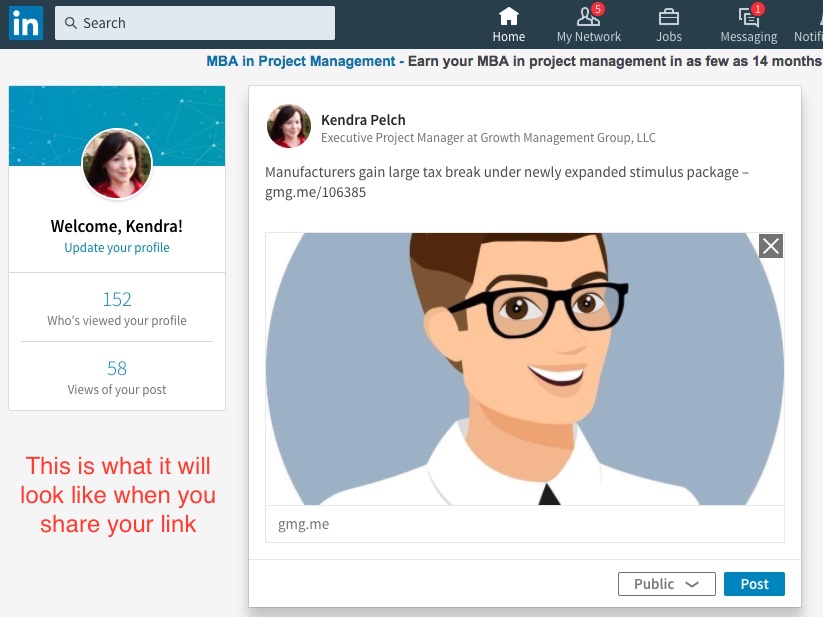Click the Kendra Pelch name in composer

click(x=363, y=120)
